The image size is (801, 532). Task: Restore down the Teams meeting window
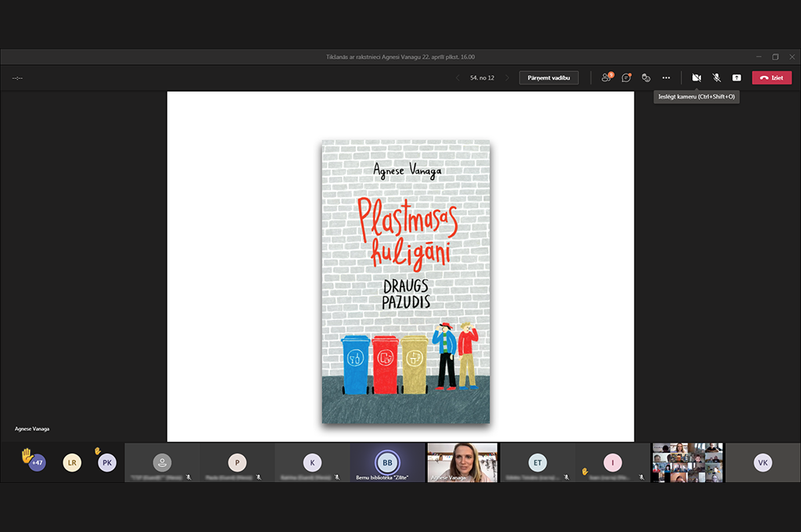pyautogui.click(x=775, y=57)
